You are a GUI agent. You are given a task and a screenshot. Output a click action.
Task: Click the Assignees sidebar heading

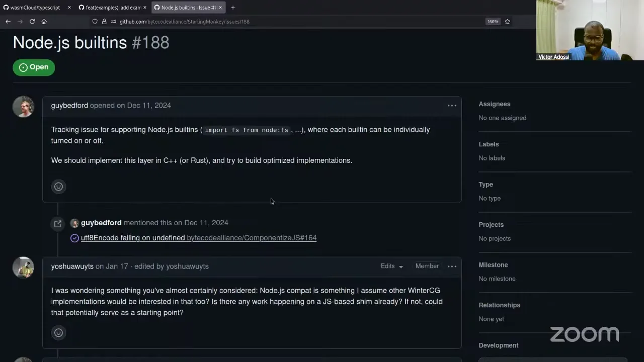[x=495, y=104]
